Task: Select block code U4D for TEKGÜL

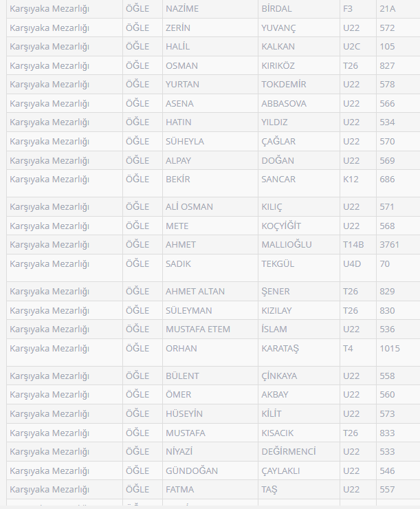Action: (x=352, y=263)
